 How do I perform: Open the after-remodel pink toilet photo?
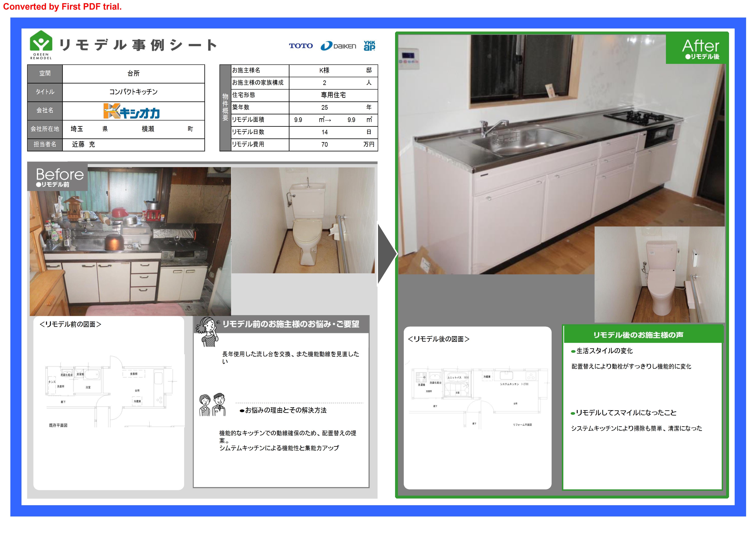click(x=660, y=275)
